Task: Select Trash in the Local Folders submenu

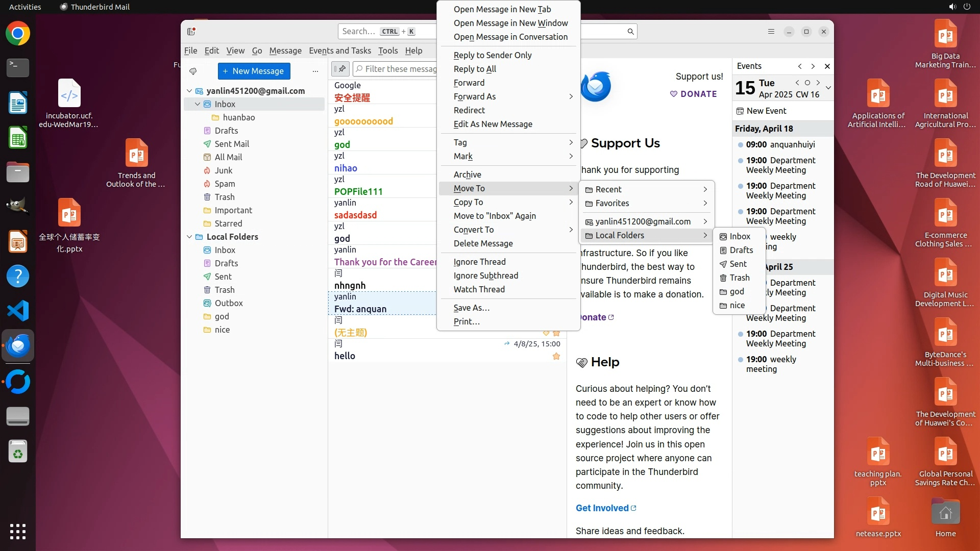Action: (x=739, y=278)
